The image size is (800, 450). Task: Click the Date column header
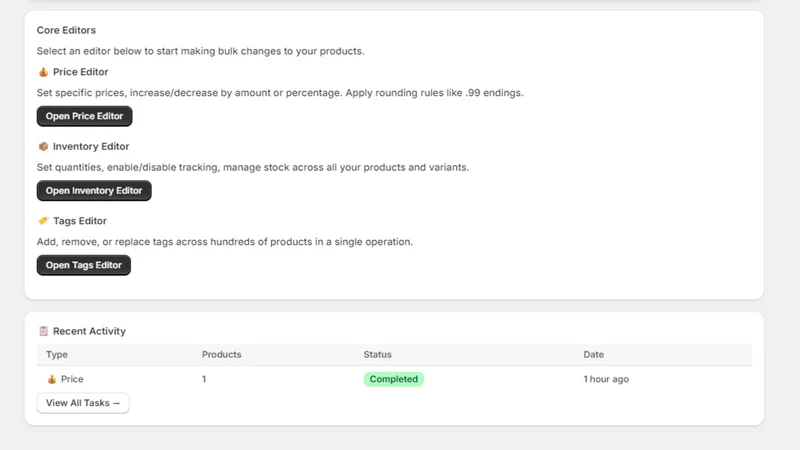tap(593, 355)
